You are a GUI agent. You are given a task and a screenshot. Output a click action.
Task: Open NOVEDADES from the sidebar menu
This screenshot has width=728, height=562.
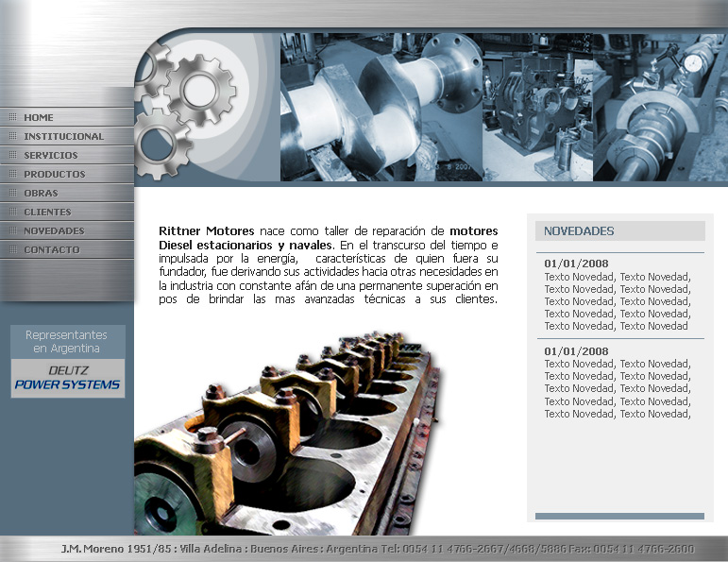coord(67,230)
